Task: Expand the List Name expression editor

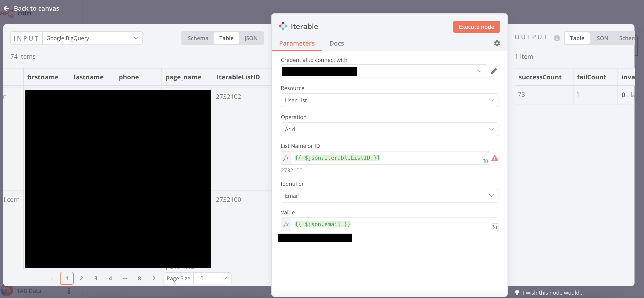Action: pyautogui.click(x=485, y=161)
